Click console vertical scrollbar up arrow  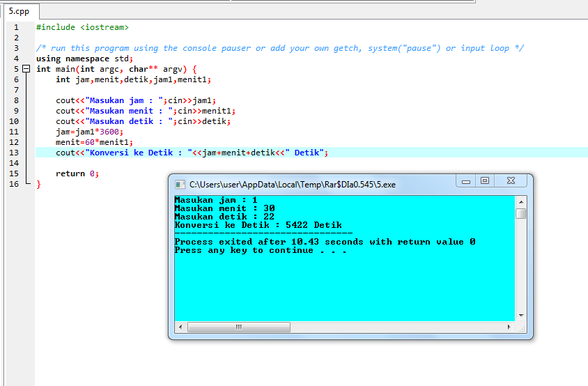click(521, 202)
